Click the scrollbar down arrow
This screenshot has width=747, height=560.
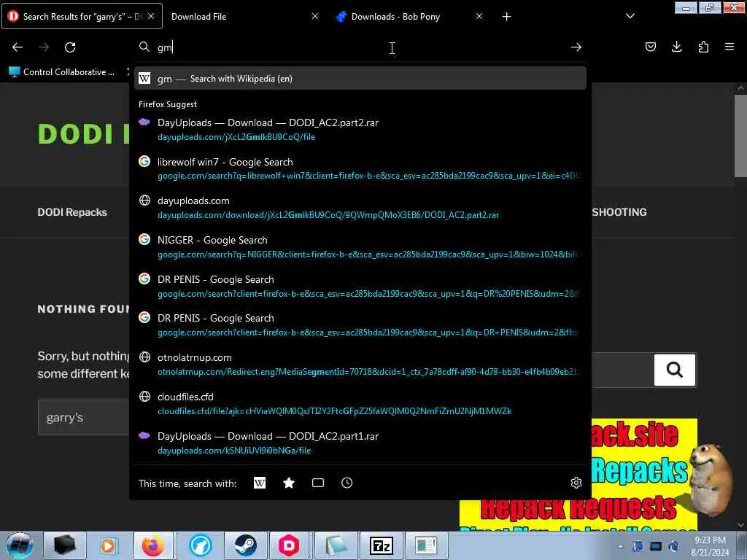(x=740, y=525)
